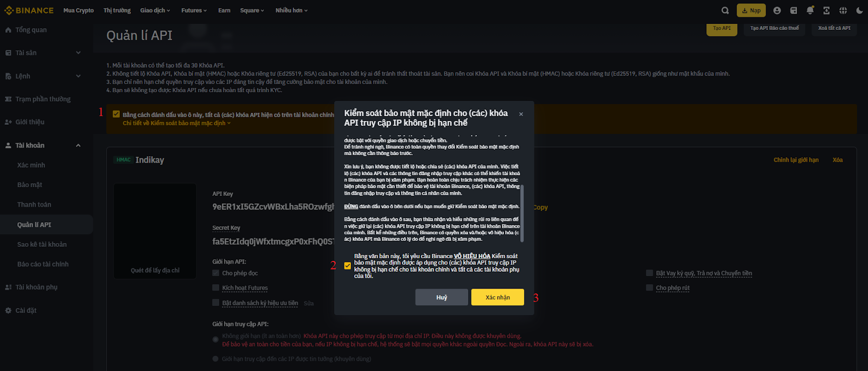
Task: Open Bảo mật in sidebar
Action: [30, 185]
